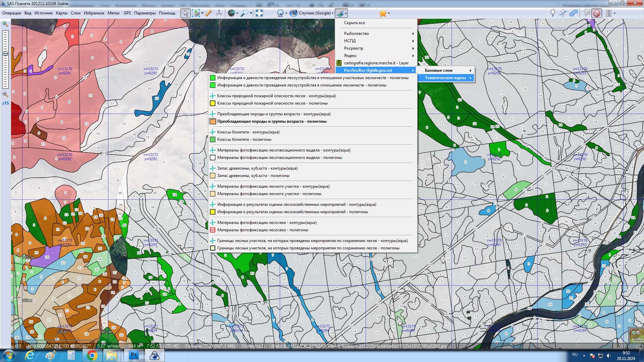Image resolution: width=644 pixels, height=362 pixels.
Task: Open the placemark manager list icon
Action: pos(587,13)
